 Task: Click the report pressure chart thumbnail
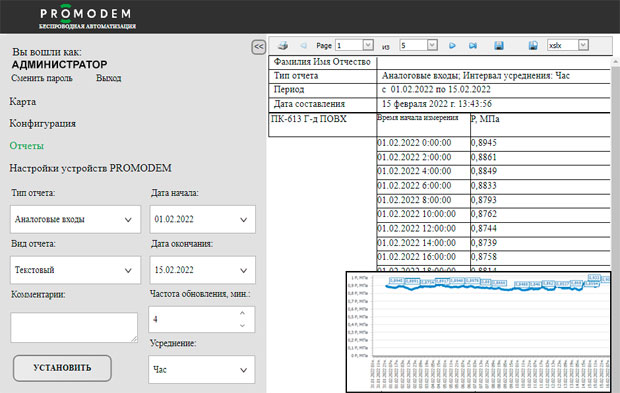click(478, 332)
